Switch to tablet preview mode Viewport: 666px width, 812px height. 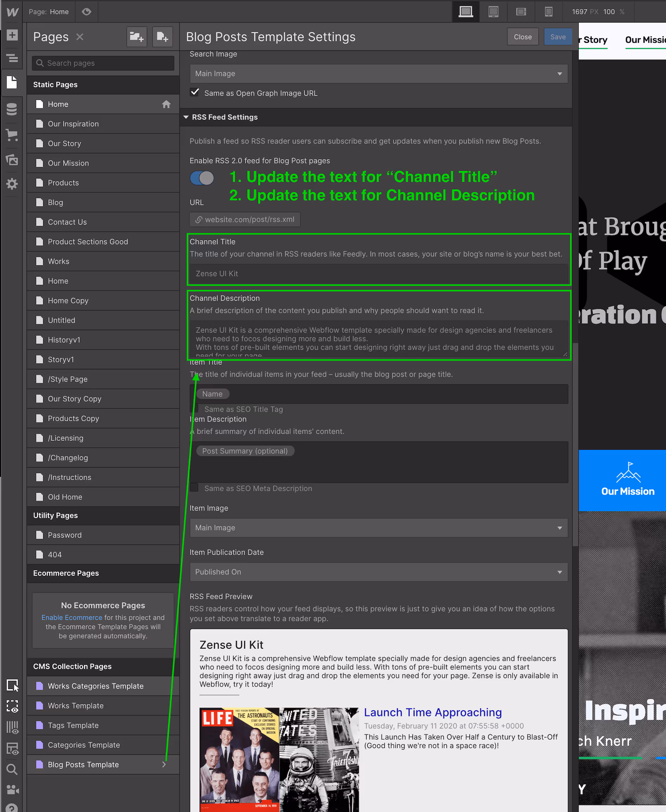[493, 12]
